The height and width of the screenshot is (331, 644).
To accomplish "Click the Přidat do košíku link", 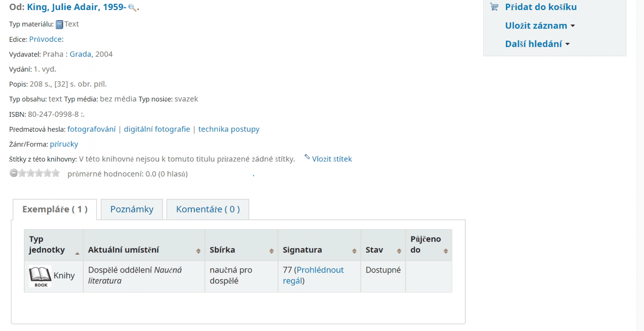I will coord(541,7).
